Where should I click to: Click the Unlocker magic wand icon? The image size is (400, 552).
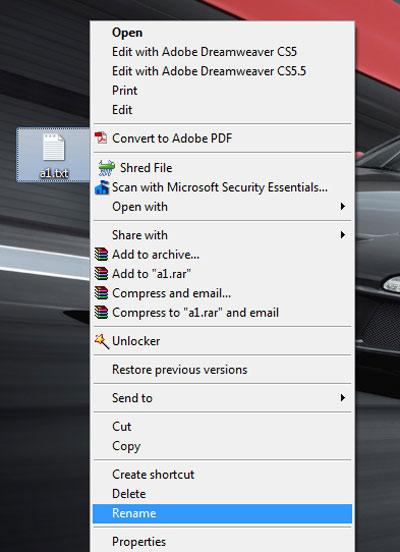[101, 341]
